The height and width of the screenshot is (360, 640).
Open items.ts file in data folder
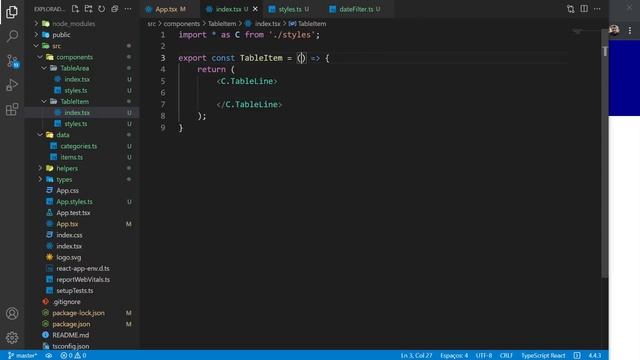click(x=72, y=157)
